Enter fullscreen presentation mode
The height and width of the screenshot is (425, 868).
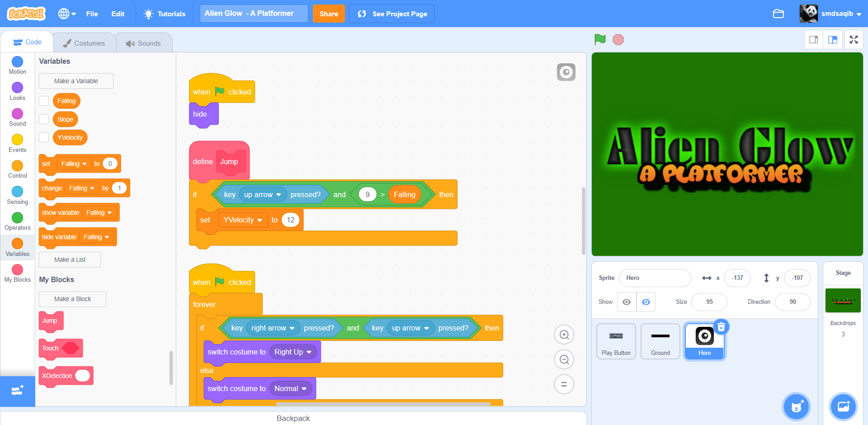(854, 39)
